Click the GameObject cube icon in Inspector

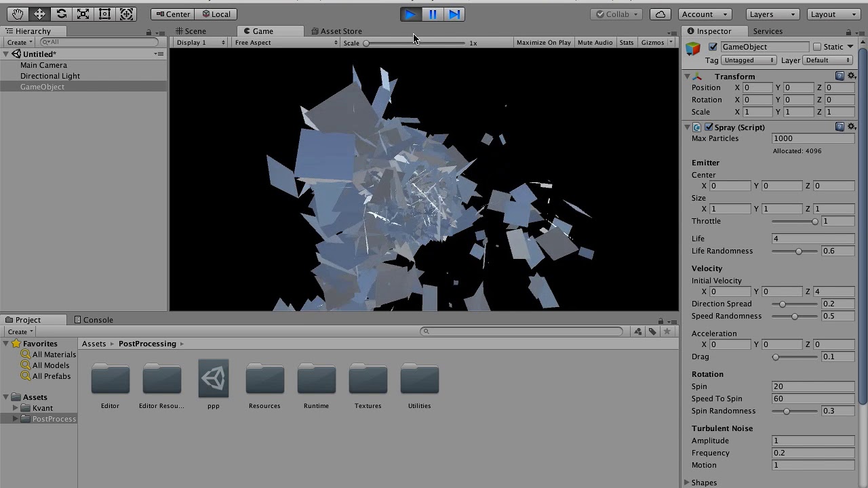tap(692, 49)
